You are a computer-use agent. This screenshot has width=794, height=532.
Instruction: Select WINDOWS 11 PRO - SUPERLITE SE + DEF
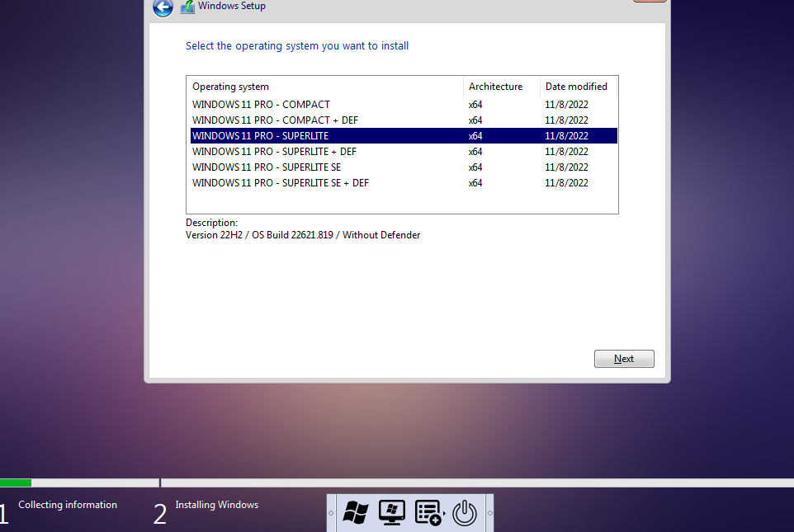tap(404, 183)
